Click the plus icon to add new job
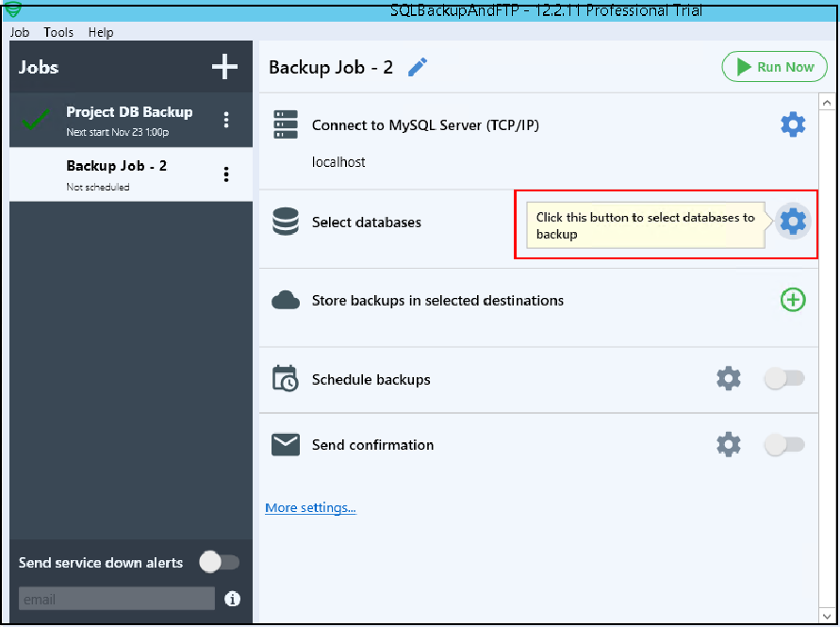This screenshot has height=627, width=840. point(224,67)
